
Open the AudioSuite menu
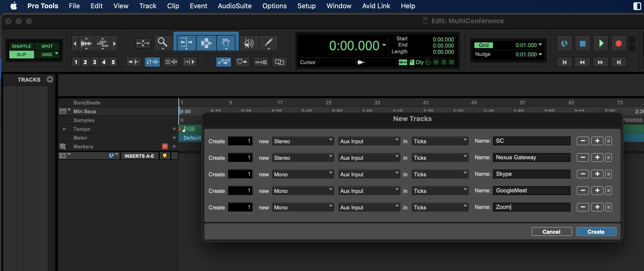(235, 6)
